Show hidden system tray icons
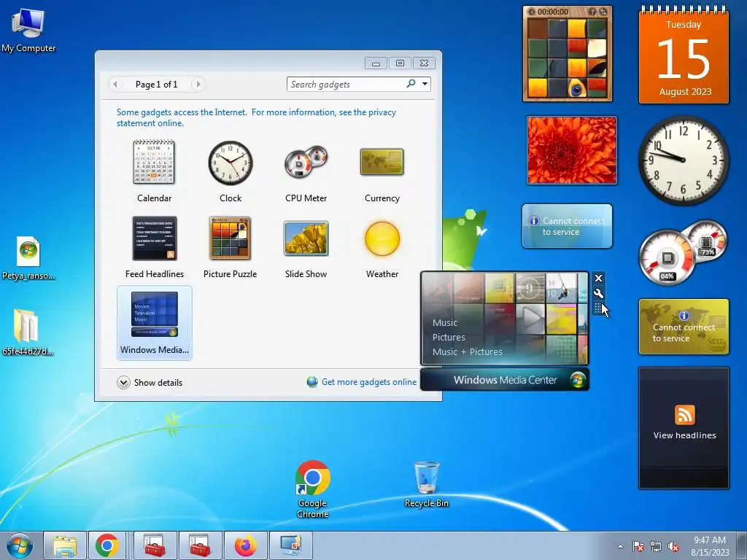The image size is (747, 560). (x=620, y=546)
